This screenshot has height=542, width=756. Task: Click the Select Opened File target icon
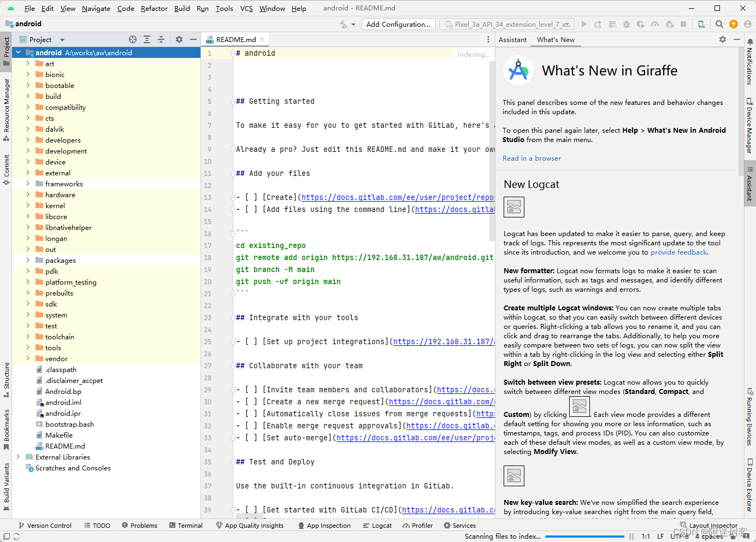tap(133, 39)
